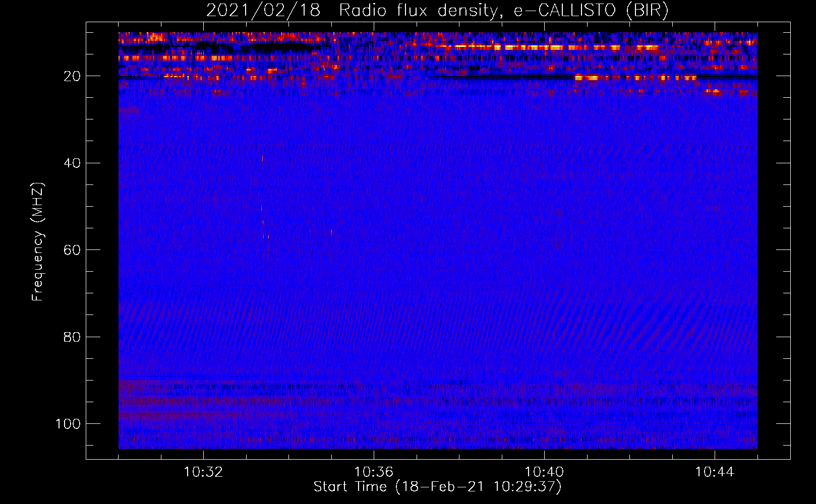Click the 40 frequency tick label
Viewport: 816px width, 504px height.
click(x=72, y=163)
